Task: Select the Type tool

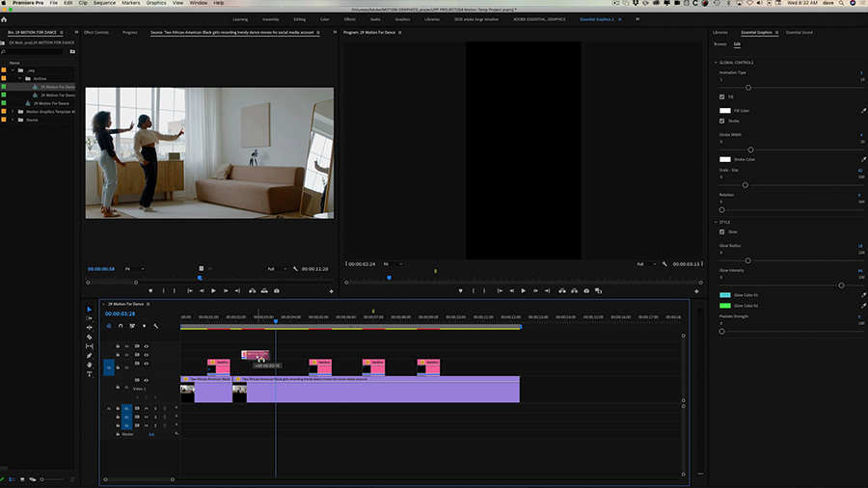Action: pos(89,374)
